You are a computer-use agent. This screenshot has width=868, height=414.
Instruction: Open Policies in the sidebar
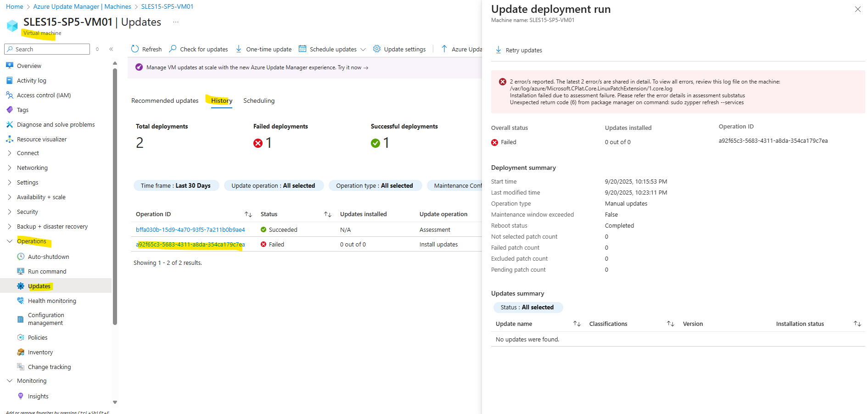(38, 337)
